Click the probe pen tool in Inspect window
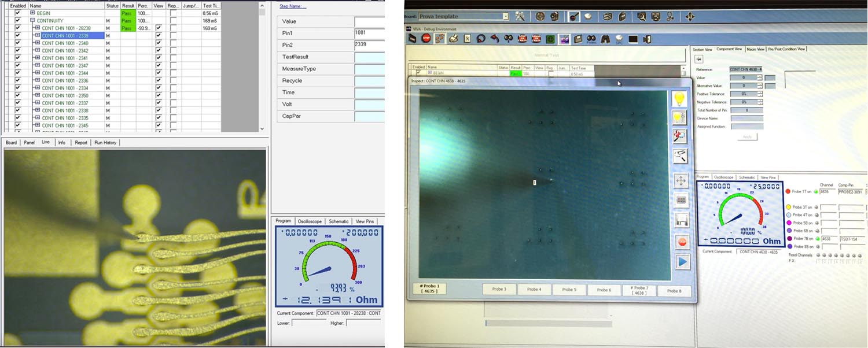Viewport: 868px width, 348px height. pyautogui.click(x=679, y=156)
